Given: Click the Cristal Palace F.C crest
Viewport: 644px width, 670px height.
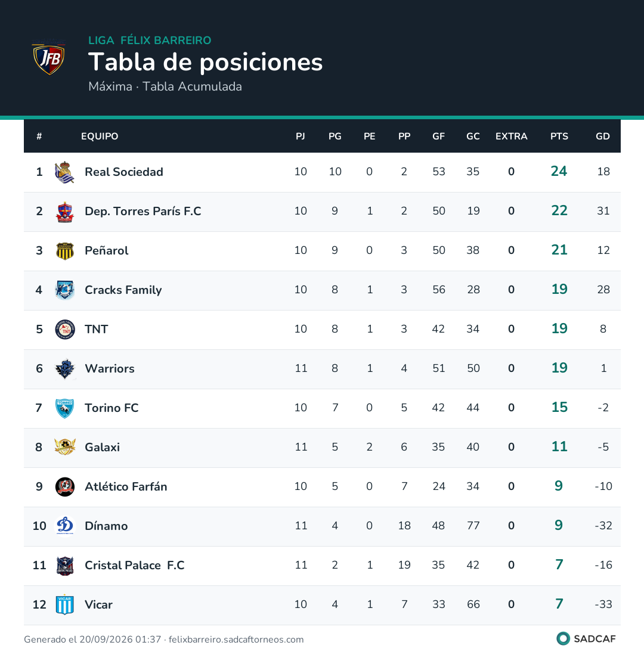Looking at the screenshot, I should pos(65,566).
